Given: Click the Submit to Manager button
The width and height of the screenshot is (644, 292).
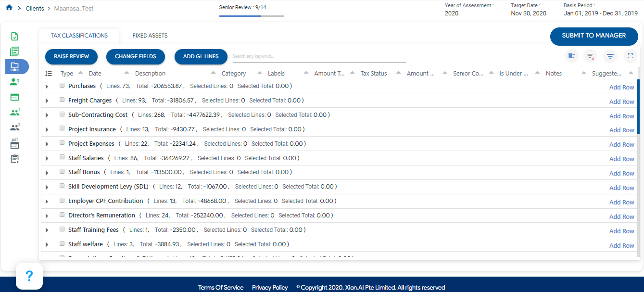Looking at the screenshot, I should [593, 36].
